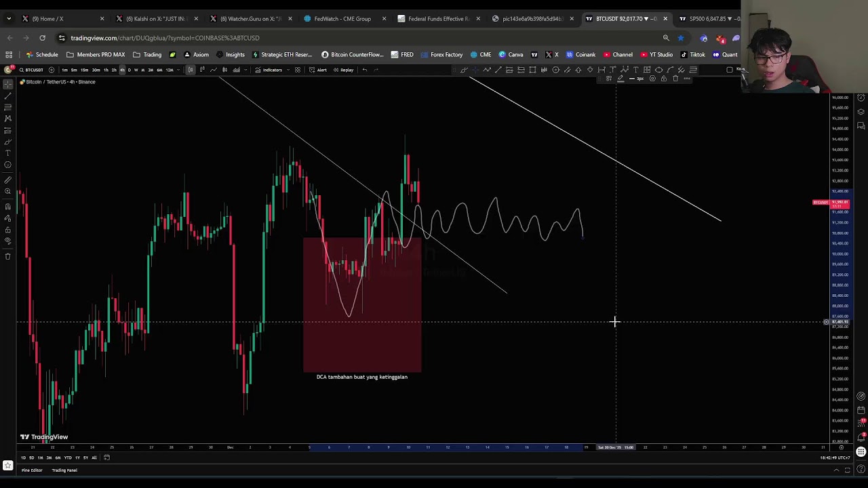The height and width of the screenshot is (488, 868).
Task: Open the go to date calendar icon
Action: [x=106, y=457]
